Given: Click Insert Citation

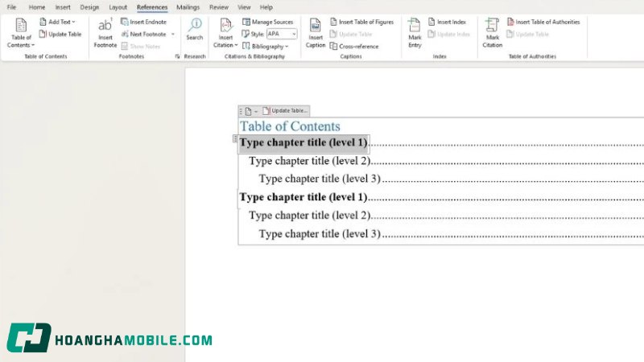Looking at the screenshot, I should point(225,33).
